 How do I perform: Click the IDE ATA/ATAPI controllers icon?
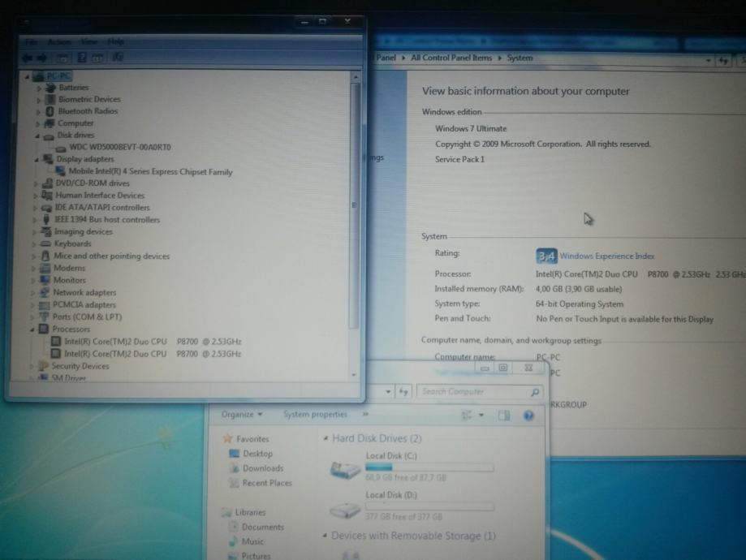[46, 208]
